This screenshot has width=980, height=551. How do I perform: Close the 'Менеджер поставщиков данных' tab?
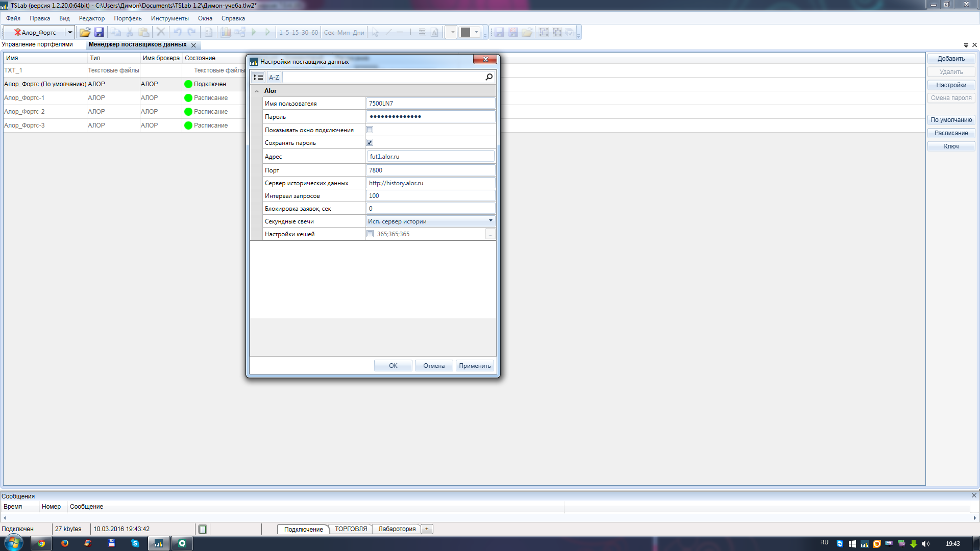point(193,45)
